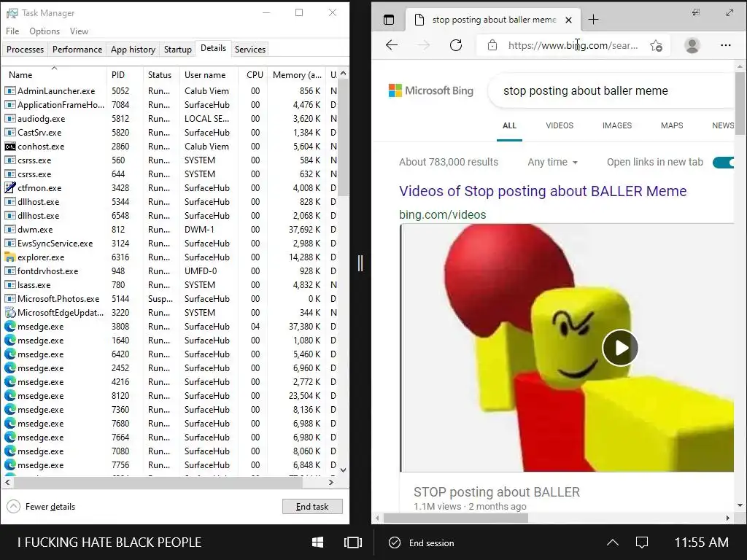This screenshot has width=747, height=560.
Task: Switch to the Performance tab
Action: [77, 50]
